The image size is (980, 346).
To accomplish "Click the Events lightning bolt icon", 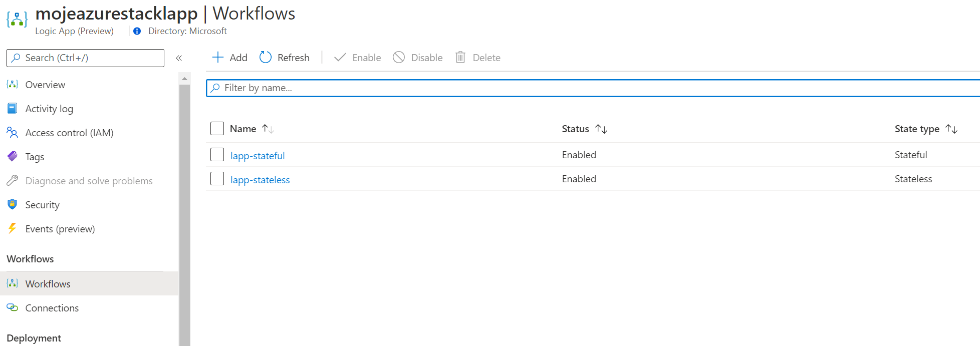I will click(x=13, y=229).
